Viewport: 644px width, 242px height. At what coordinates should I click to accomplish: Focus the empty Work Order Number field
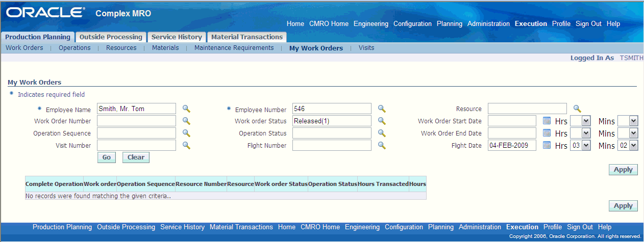click(x=137, y=121)
